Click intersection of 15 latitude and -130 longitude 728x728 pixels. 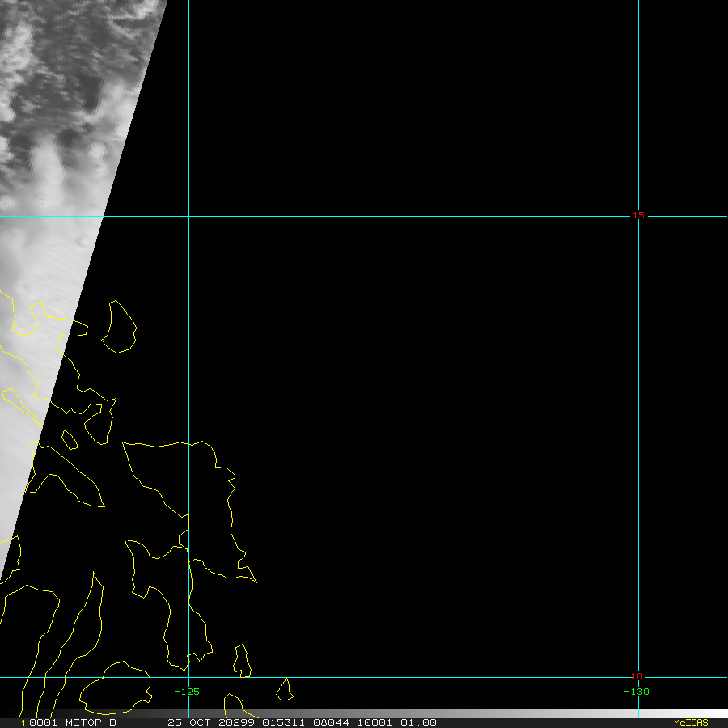(638, 216)
